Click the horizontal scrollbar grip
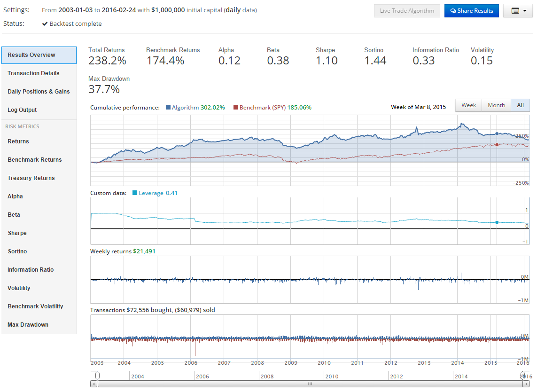The width and height of the screenshot is (537, 392). click(310, 384)
